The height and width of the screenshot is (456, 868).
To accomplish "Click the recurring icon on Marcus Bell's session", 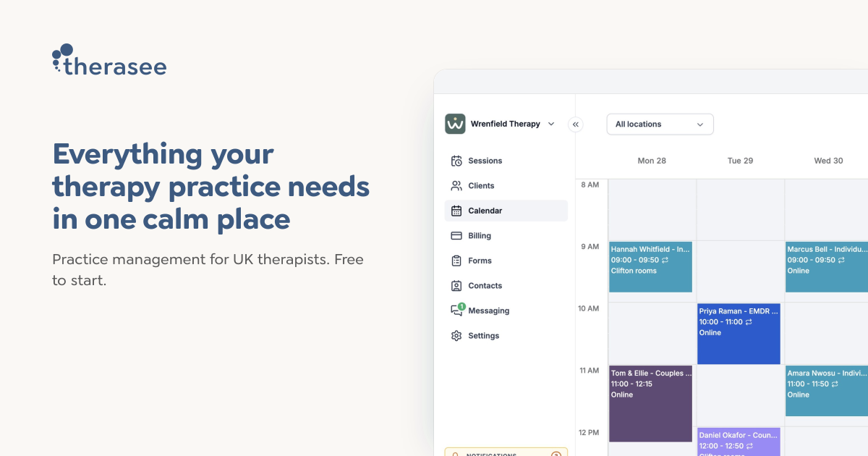I will 841,260.
